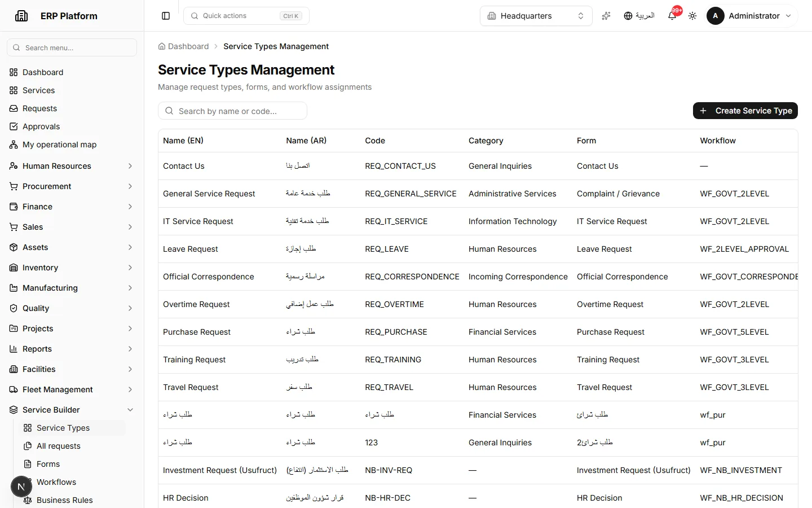Open the AI sparkles assistant icon
The height and width of the screenshot is (508, 812).
(606, 16)
